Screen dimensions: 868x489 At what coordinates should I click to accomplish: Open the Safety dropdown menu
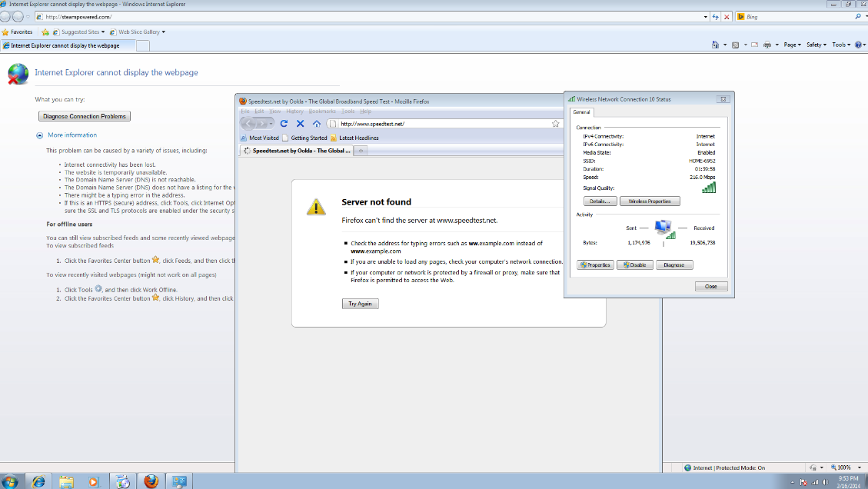816,45
